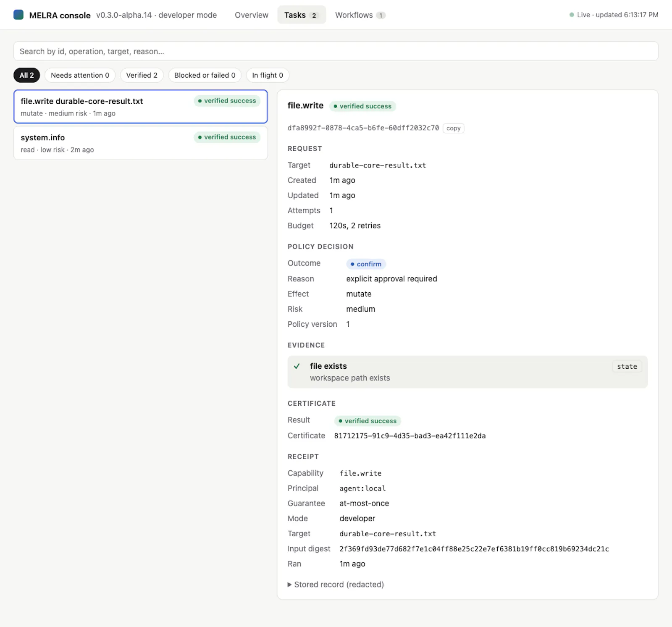
Task: Click the MELRA console logo icon
Action: click(18, 15)
